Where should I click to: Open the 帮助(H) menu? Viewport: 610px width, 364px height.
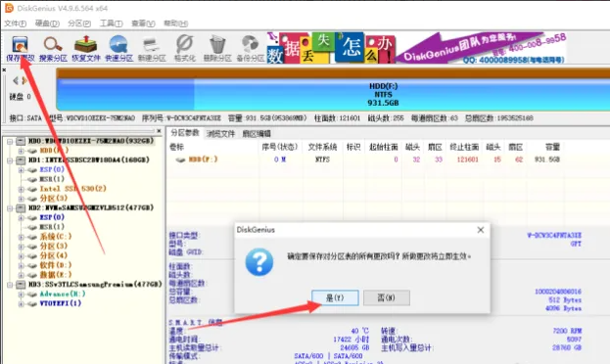pos(176,23)
